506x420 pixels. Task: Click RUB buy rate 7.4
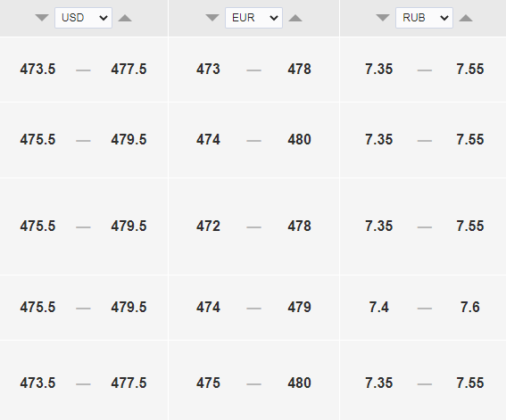coord(379,307)
